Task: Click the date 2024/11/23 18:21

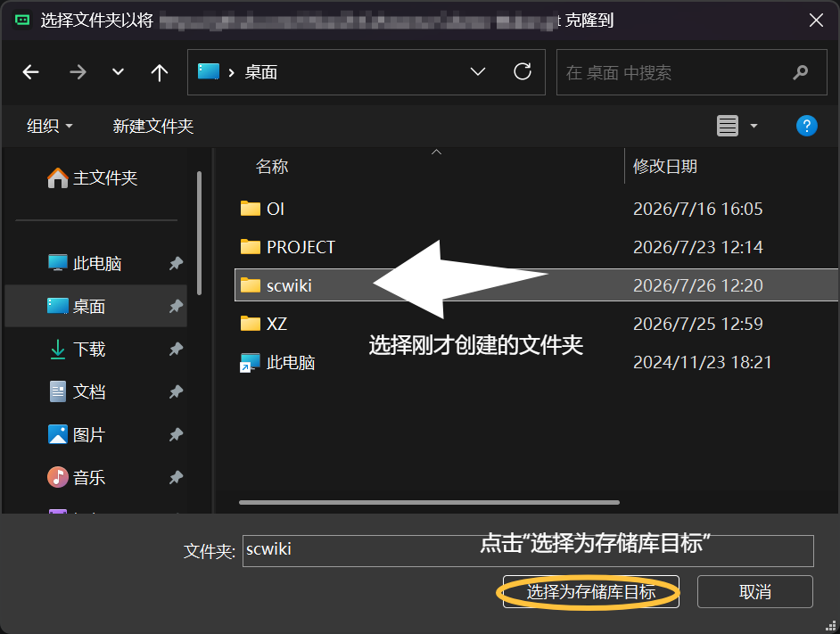Action: click(703, 362)
